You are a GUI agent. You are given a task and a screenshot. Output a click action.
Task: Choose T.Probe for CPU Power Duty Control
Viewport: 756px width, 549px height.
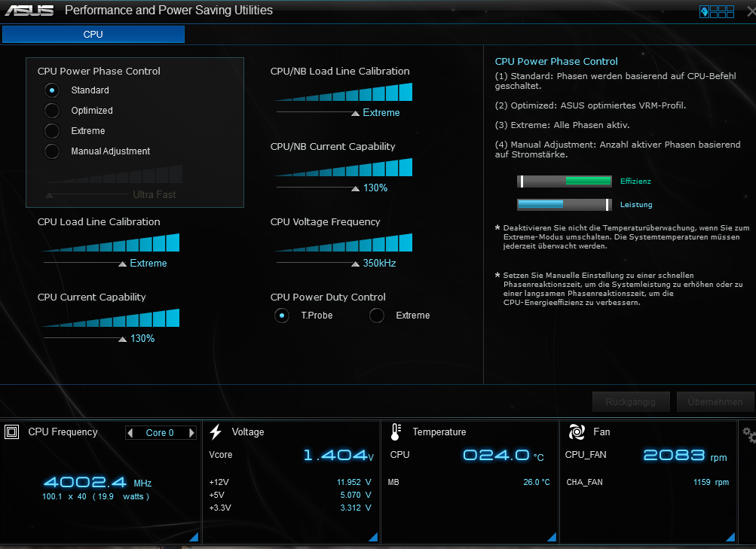click(x=282, y=316)
